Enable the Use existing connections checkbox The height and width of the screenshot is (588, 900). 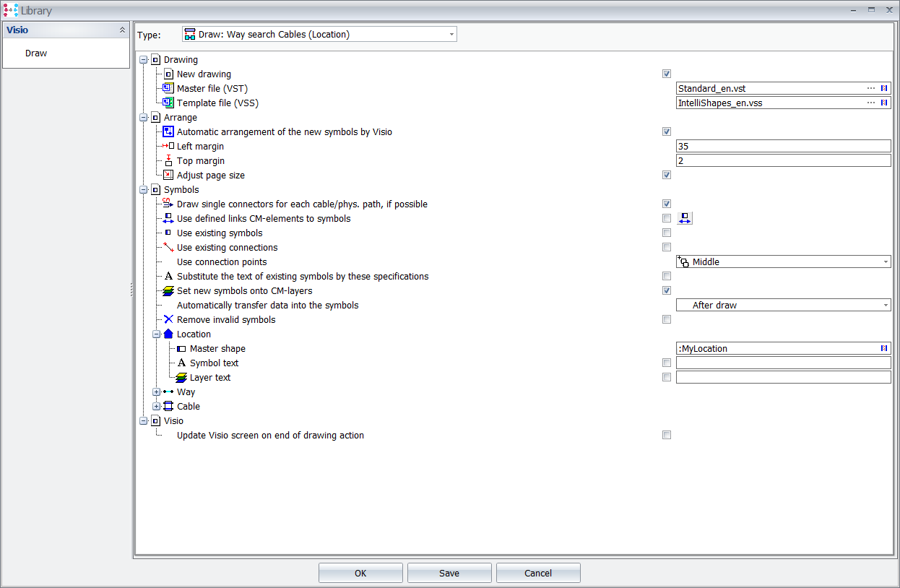(x=667, y=247)
